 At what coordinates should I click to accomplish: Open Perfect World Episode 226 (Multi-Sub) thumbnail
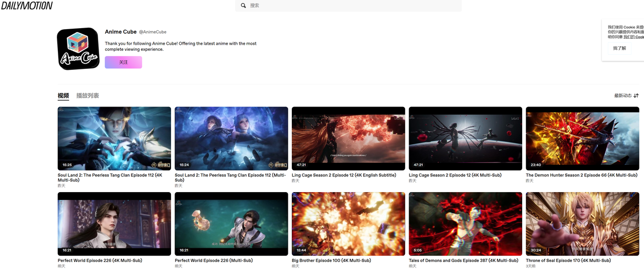231,224
